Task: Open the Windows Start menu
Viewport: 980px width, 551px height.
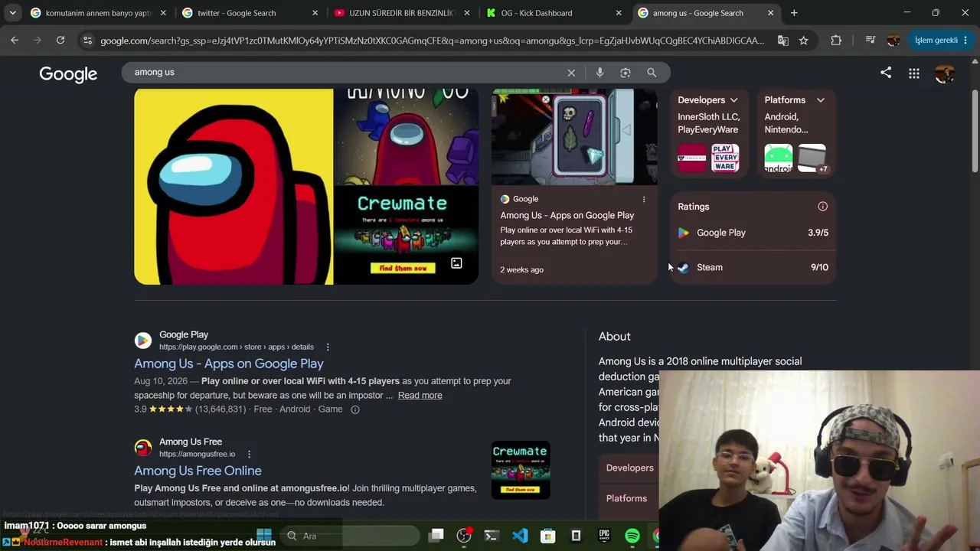Action: [264, 536]
